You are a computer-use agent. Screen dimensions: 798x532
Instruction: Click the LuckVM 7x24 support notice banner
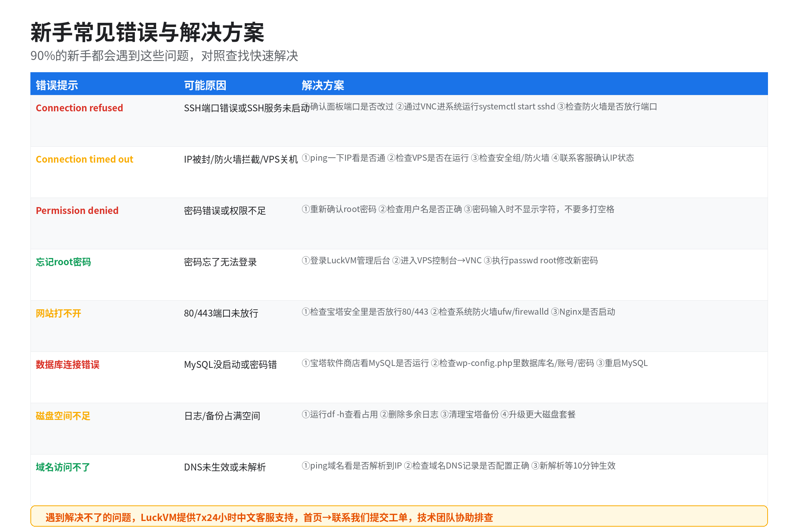tap(399, 516)
